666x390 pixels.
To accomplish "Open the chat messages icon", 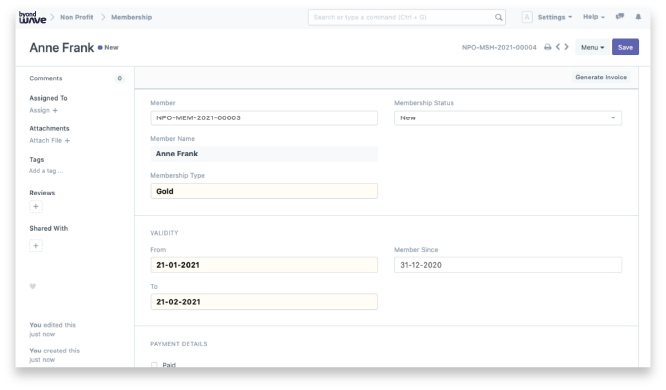I will [x=620, y=17].
